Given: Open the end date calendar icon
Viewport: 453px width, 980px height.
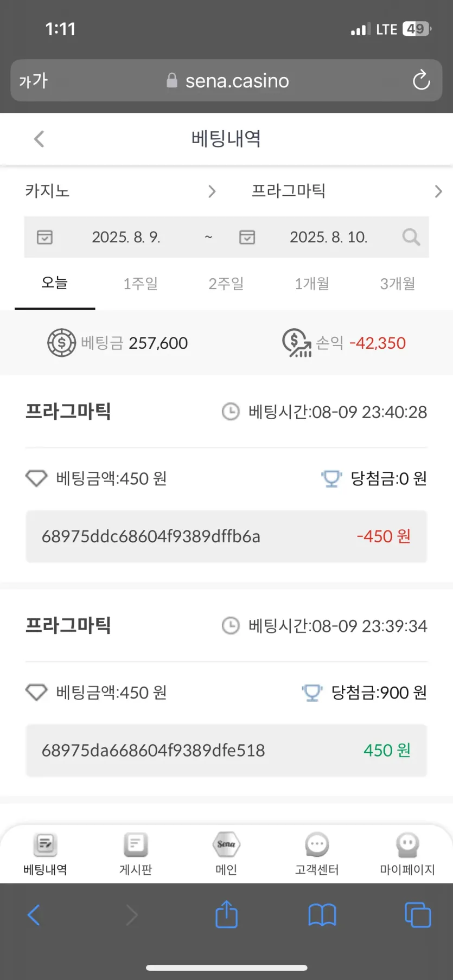Looking at the screenshot, I should (247, 237).
